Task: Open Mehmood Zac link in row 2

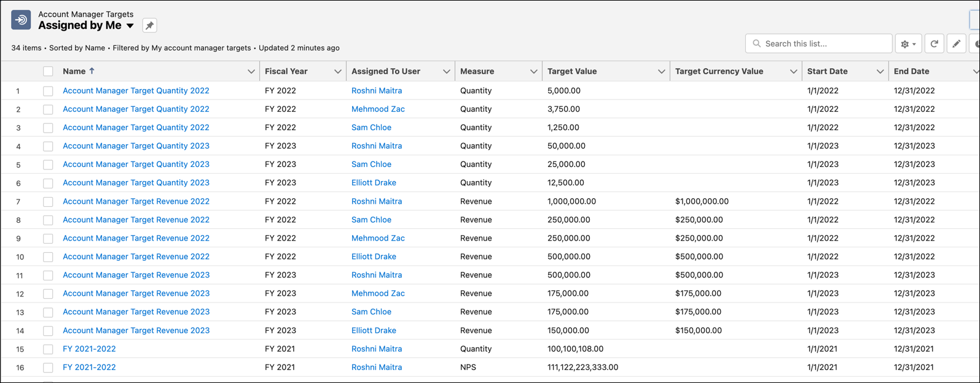Action: (x=378, y=109)
